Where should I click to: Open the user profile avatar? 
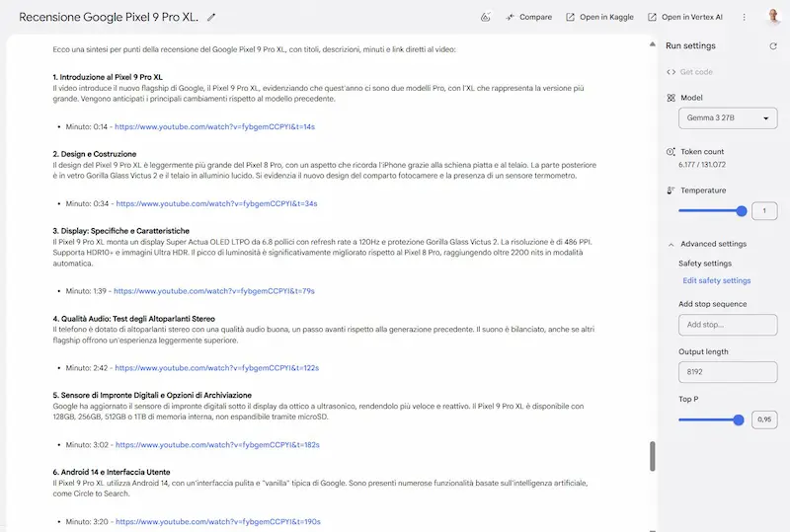point(773,16)
